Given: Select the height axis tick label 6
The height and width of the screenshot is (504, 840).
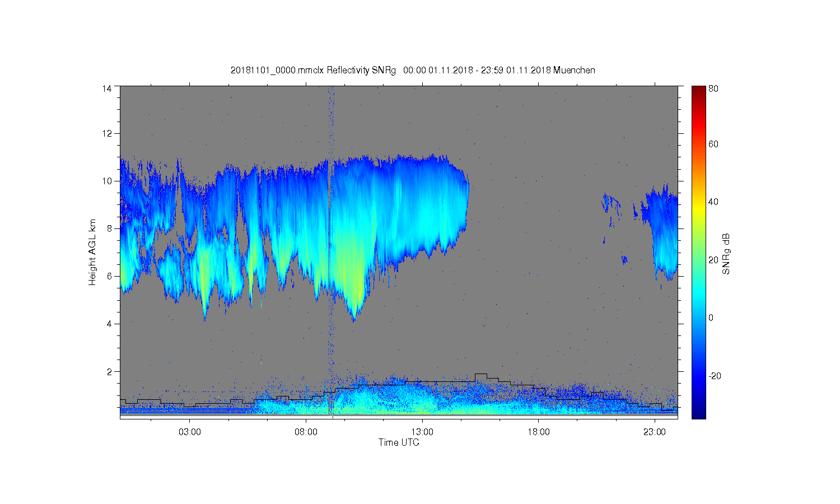Looking at the screenshot, I should point(110,276).
